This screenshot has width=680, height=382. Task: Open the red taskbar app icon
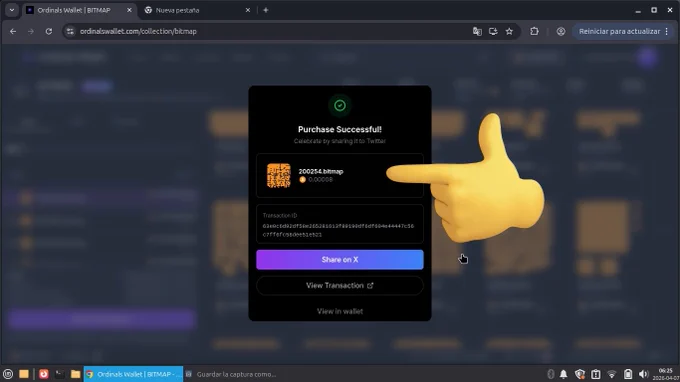(43, 374)
